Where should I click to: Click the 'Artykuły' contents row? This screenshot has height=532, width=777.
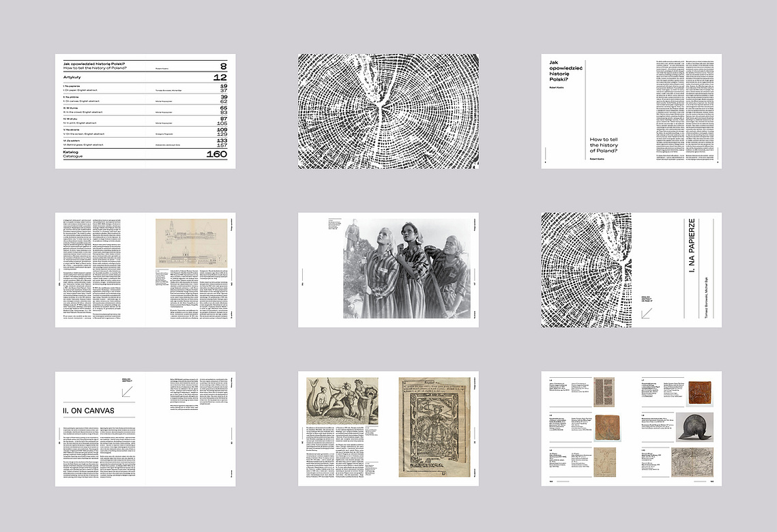point(145,77)
